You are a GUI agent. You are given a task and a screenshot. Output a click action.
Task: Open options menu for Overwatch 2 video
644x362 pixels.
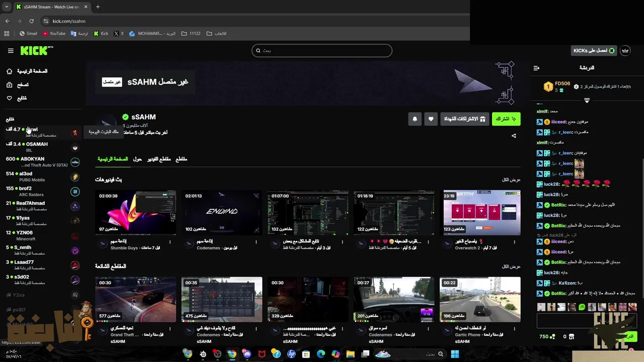click(514, 242)
